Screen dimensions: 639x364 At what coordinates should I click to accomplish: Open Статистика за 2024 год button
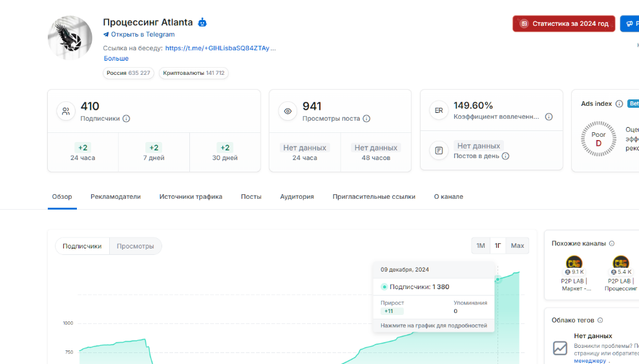[x=563, y=24]
